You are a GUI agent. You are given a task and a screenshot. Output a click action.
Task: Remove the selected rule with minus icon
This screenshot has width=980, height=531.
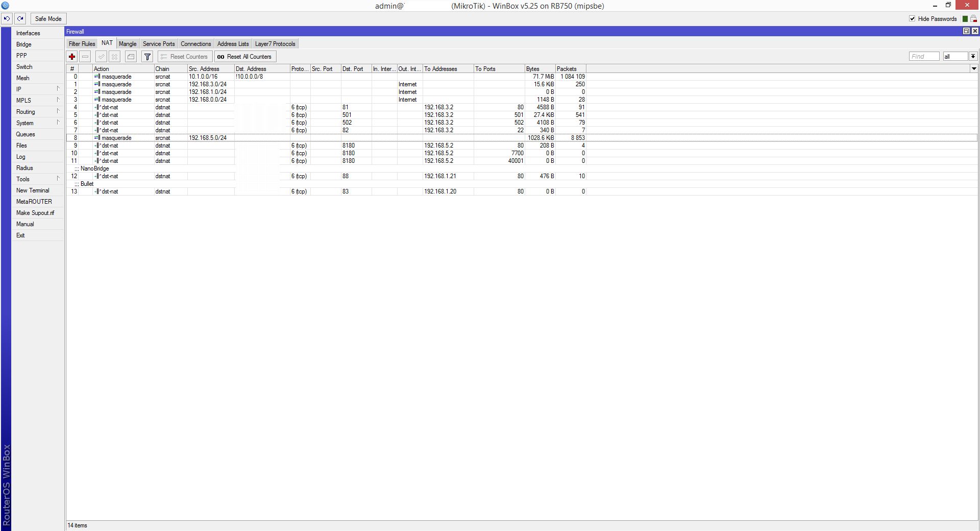(85, 57)
